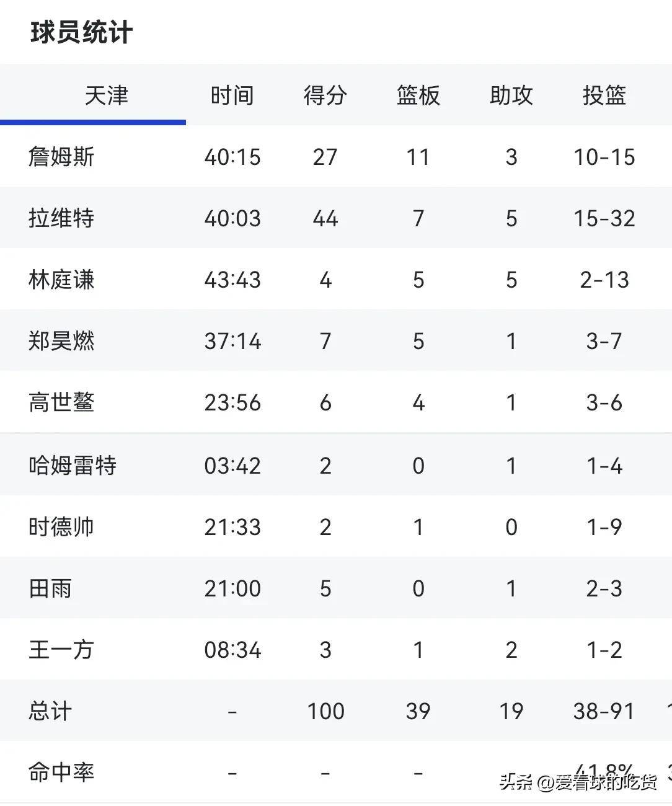Select the 天津 team tab
The height and width of the screenshot is (806, 672).
point(107,94)
